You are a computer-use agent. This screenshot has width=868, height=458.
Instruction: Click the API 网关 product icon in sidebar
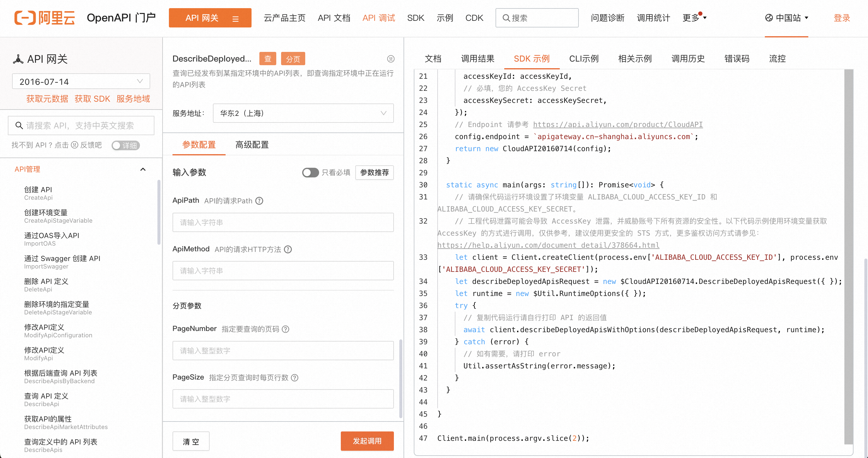click(x=18, y=59)
